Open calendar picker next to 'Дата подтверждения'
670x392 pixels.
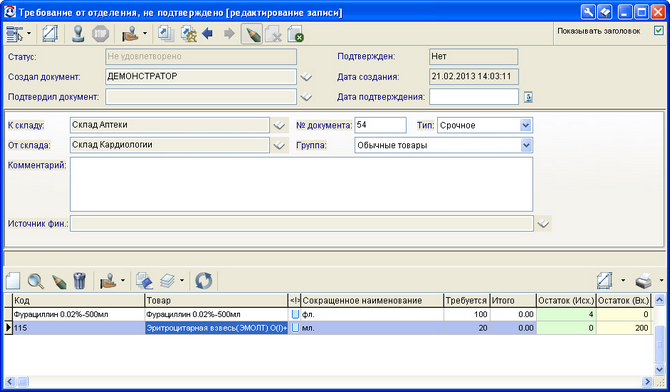[x=528, y=97]
